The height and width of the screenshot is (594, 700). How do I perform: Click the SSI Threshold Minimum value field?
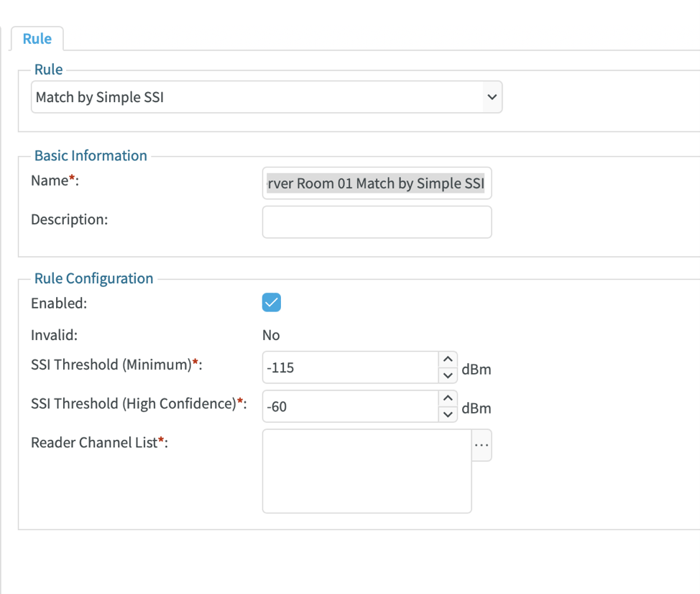(350, 367)
